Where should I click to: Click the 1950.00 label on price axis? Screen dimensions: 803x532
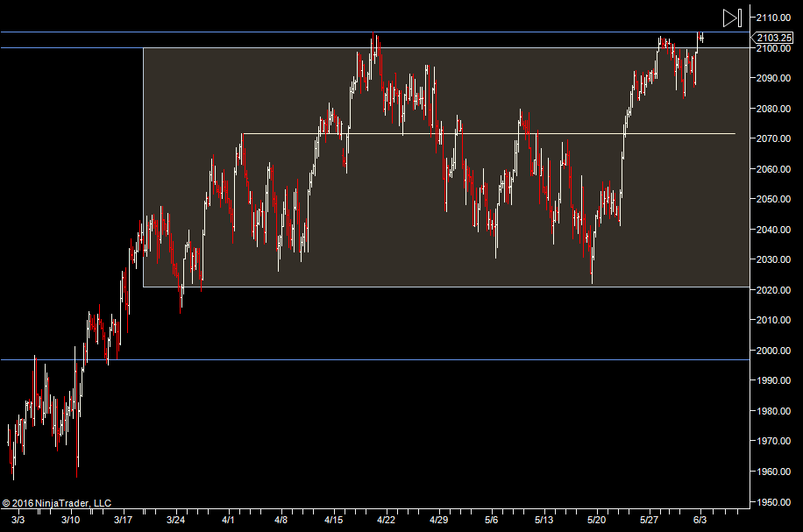(776, 502)
